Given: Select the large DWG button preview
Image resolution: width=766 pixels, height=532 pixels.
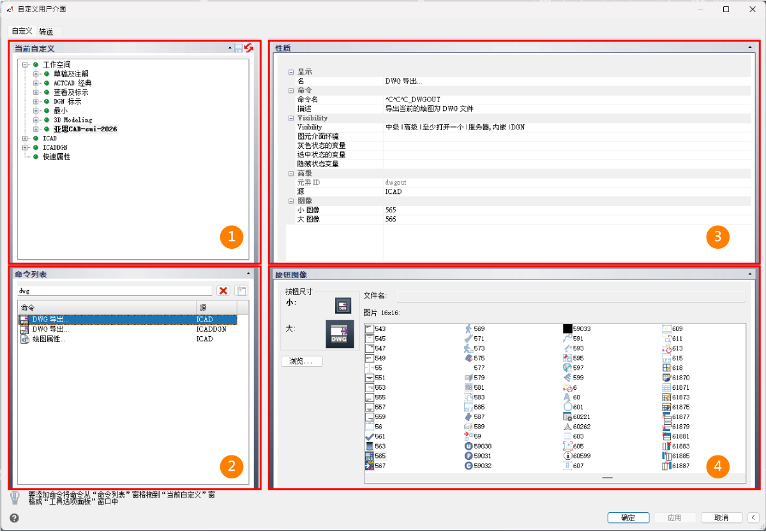Looking at the screenshot, I should pyautogui.click(x=340, y=334).
